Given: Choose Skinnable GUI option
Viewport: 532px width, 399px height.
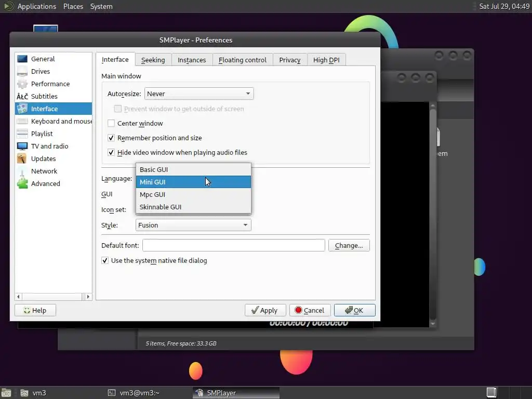Looking at the screenshot, I should (193, 207).
